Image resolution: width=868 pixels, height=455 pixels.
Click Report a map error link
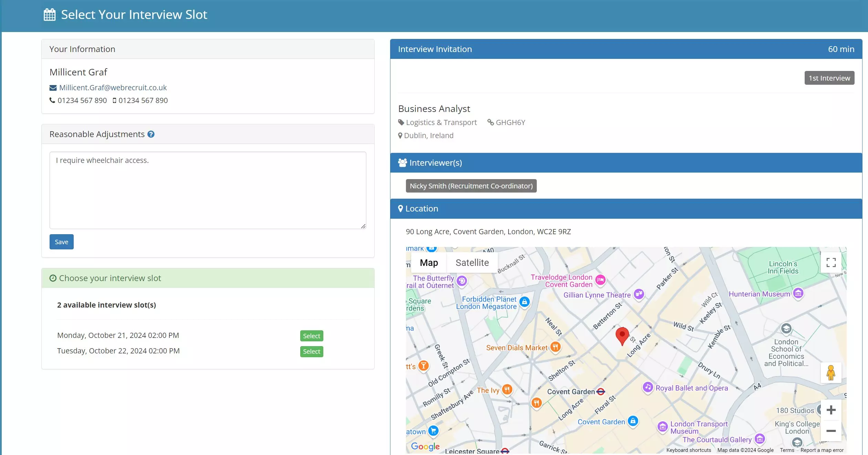822,450
